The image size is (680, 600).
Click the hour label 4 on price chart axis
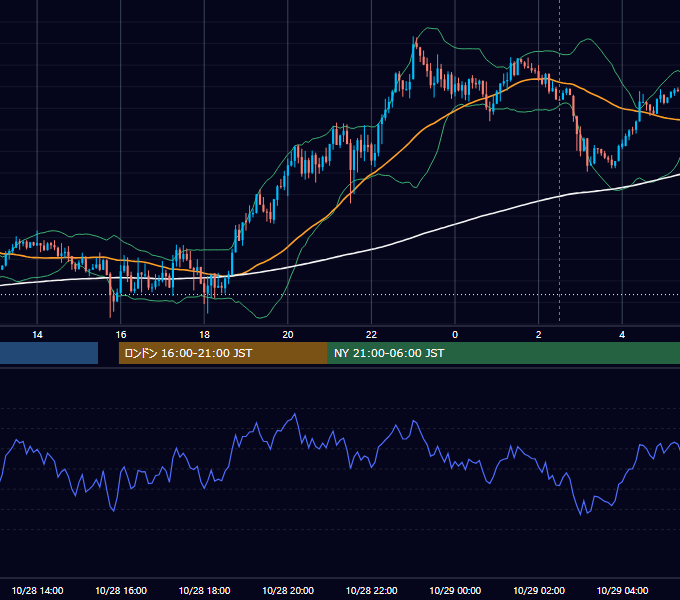click(622, 335)
